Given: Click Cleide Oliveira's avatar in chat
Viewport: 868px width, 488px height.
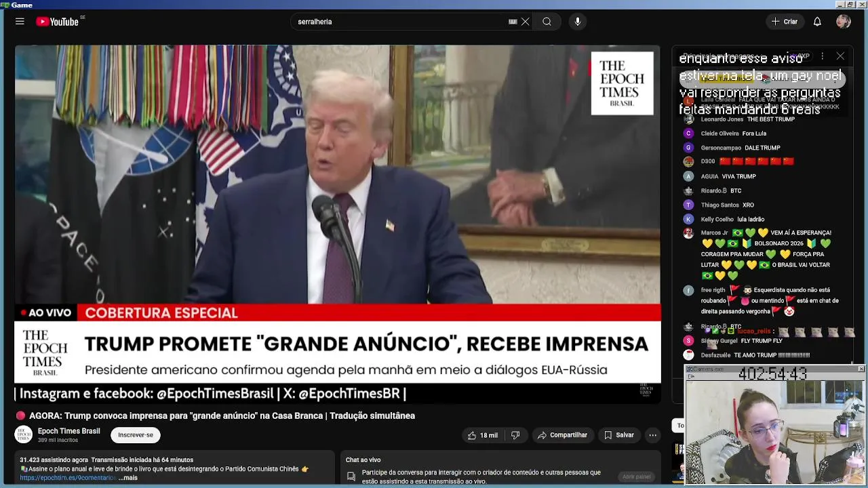Looking at the screenshot, I should (688, 134).
